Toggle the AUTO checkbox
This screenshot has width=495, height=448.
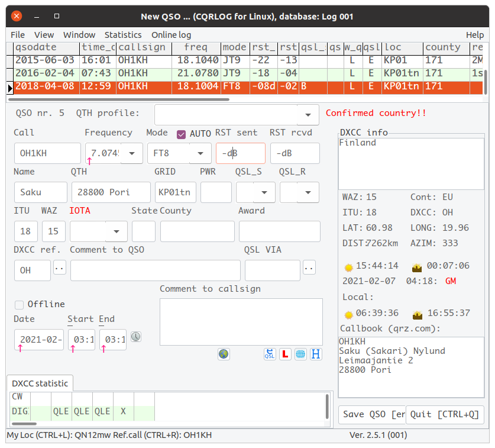[181, 134]
